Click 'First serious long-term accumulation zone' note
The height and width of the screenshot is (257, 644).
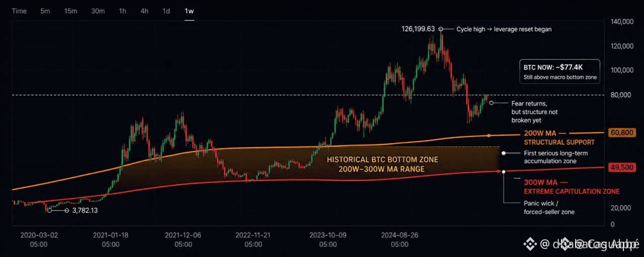(555, 157)
